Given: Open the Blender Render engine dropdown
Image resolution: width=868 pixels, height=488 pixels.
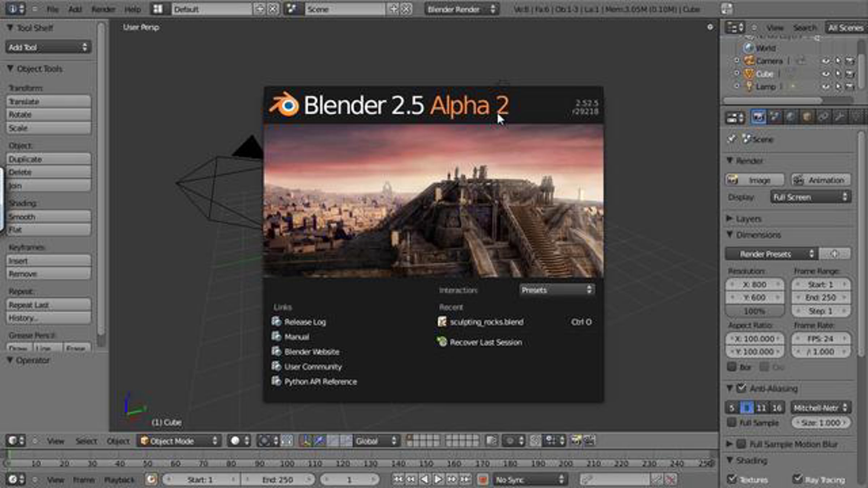Looking at the screenshot, I should click(x=462, y=9).
